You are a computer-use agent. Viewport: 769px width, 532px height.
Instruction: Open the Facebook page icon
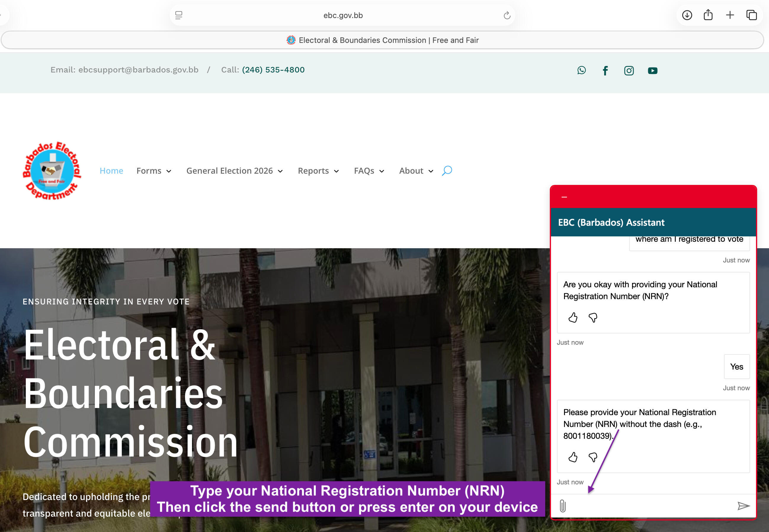click(605, 70)
